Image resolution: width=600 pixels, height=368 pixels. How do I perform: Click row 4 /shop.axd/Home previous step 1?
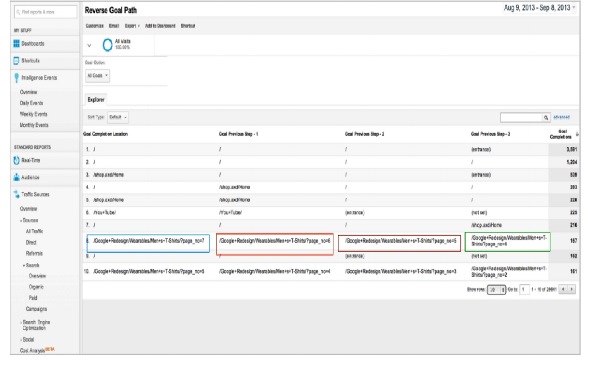[235, 187]
